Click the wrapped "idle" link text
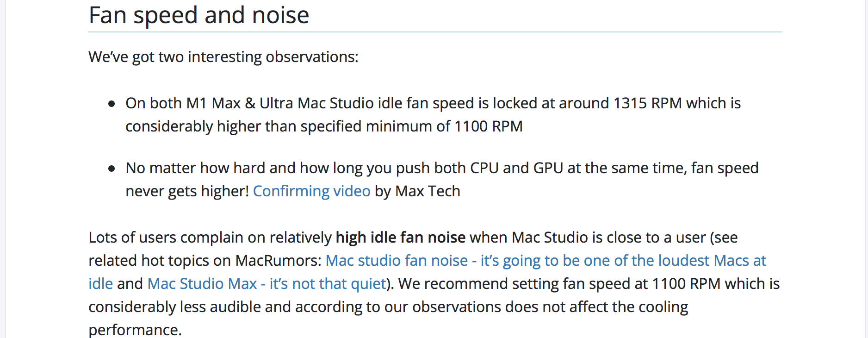The width and height of the screenshot is (868, 338). coord(101,284)
